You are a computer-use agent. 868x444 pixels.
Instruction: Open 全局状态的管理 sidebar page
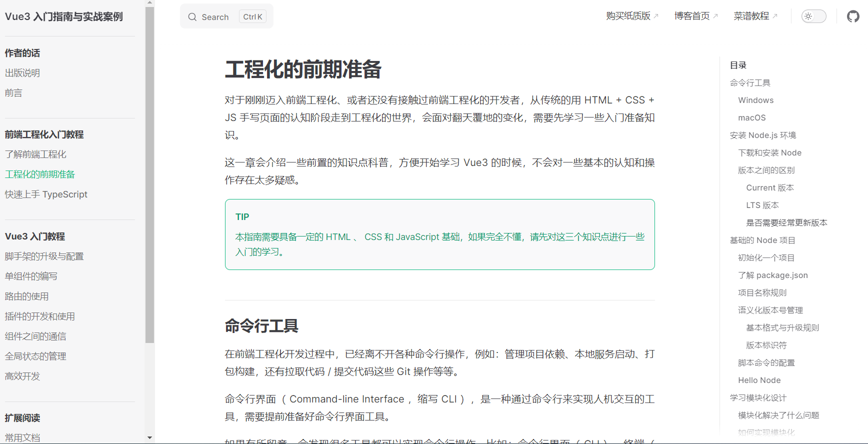[x=35, y=356]
